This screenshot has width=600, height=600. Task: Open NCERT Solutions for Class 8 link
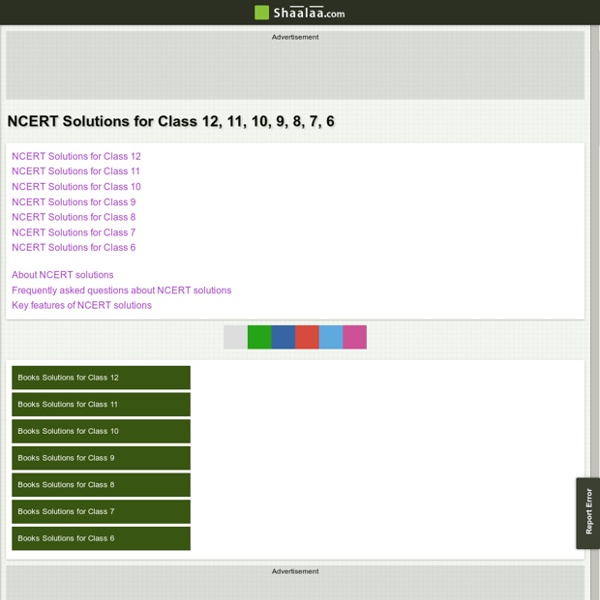[73, 217]
